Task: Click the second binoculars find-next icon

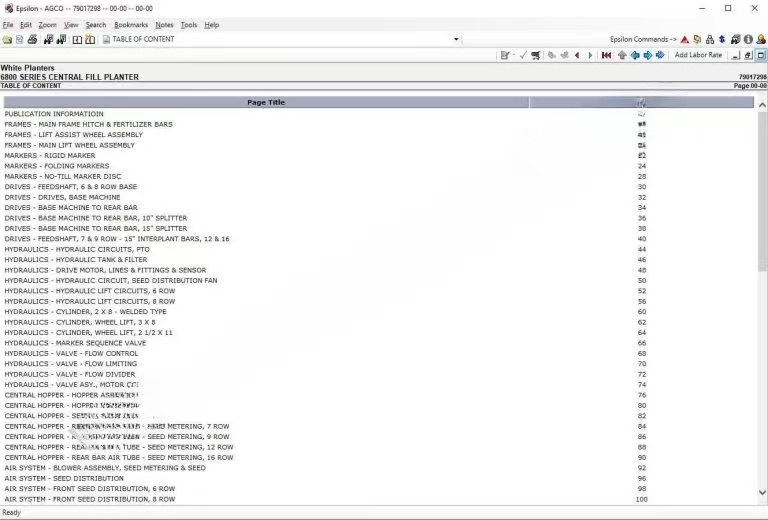Action: click(61, 40)
